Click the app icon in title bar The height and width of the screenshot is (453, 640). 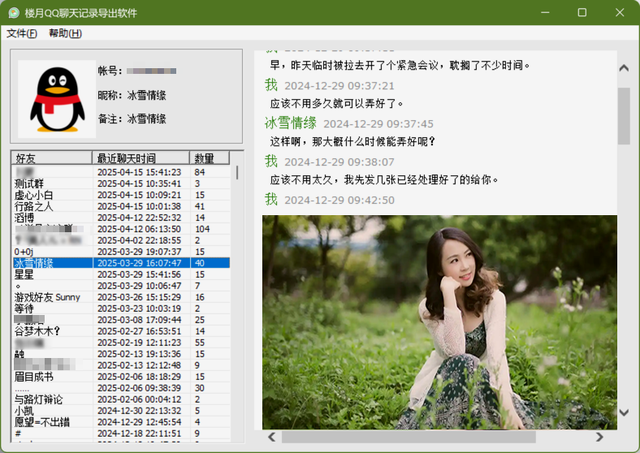pos(14,13)
